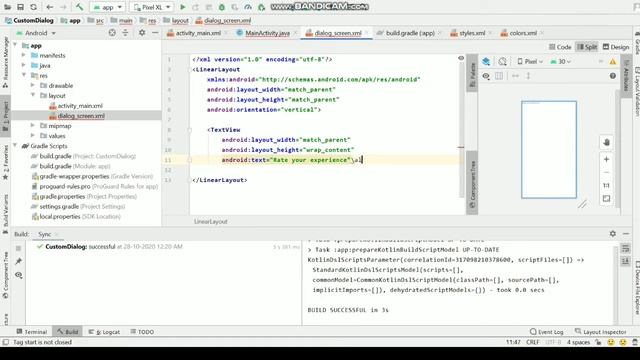
Task: Click the yellow warning triangle in design toolbar
Action: click(x=613, y=62)
